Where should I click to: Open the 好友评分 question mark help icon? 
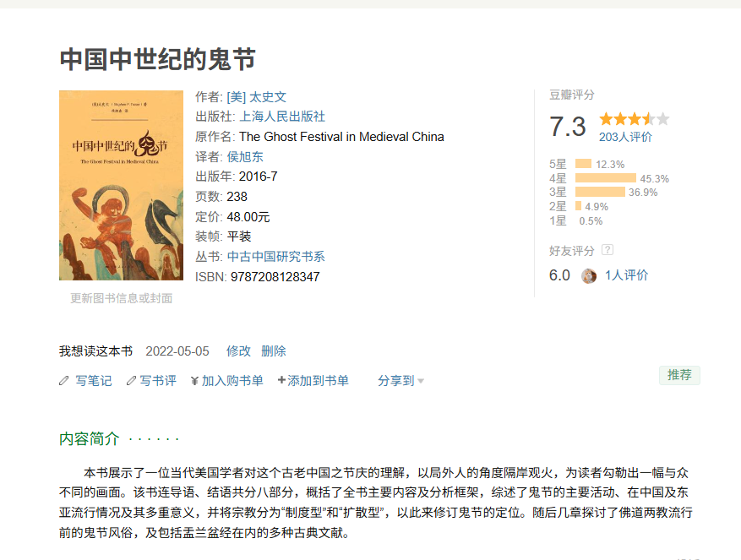click(x=608, y=250)
